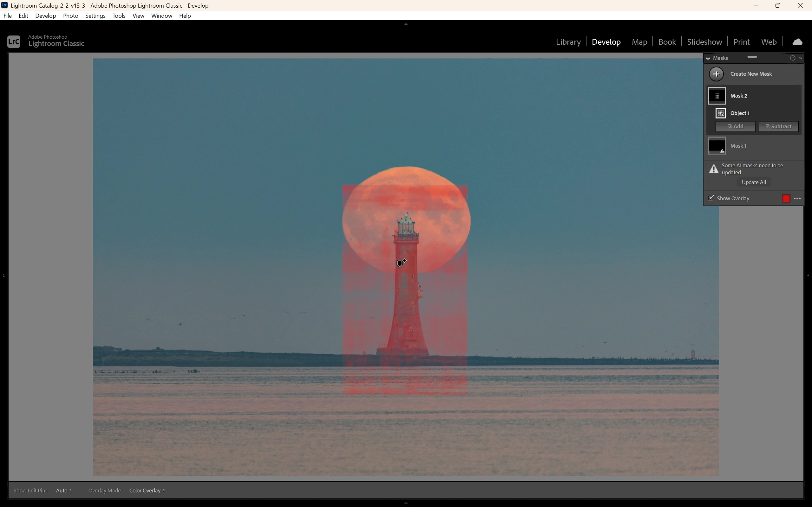
Task: Open overlay options three-dots menu
Action: click(x=797, y=199)
